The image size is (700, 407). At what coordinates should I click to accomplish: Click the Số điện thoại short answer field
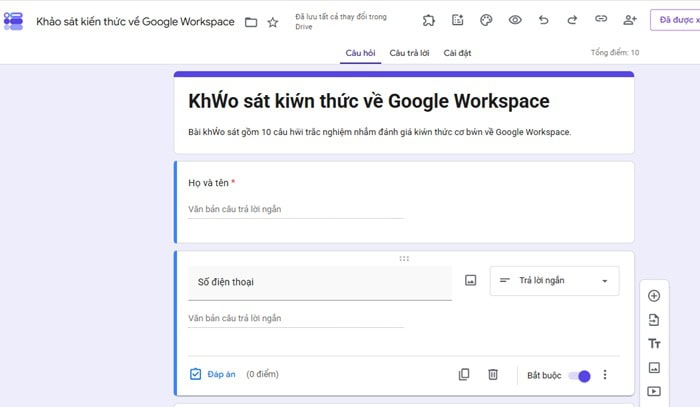pos(296,319)
